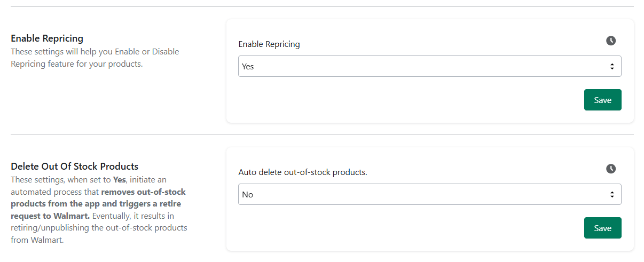Image resolution: width=644 pixels, height=262 pixels.
Task: Click the selected No value in Auto delete field
Action: [x=247, y=195]
